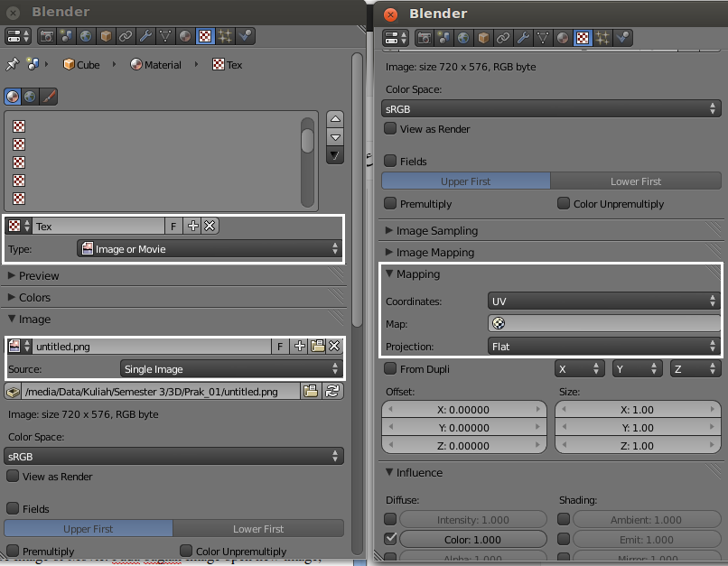This screenshot has width=728, height=566.
Task: Enable Ambient shading influence checkbox
Action: click(x=564, y=519)
